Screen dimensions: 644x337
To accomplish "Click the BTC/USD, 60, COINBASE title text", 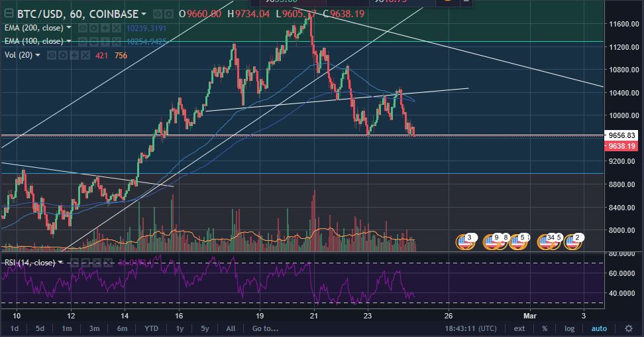I will [x=78, y=14].
